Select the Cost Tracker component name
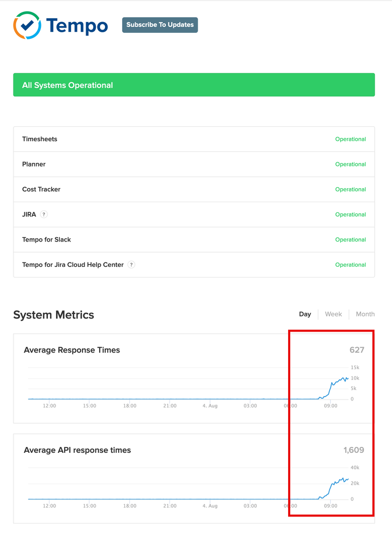 [x=41, y=189]
